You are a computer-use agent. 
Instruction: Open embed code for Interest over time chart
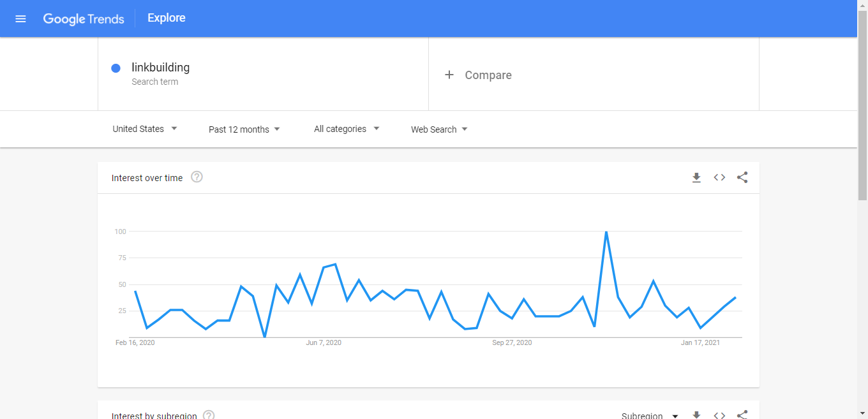click(x=719, y=177)
